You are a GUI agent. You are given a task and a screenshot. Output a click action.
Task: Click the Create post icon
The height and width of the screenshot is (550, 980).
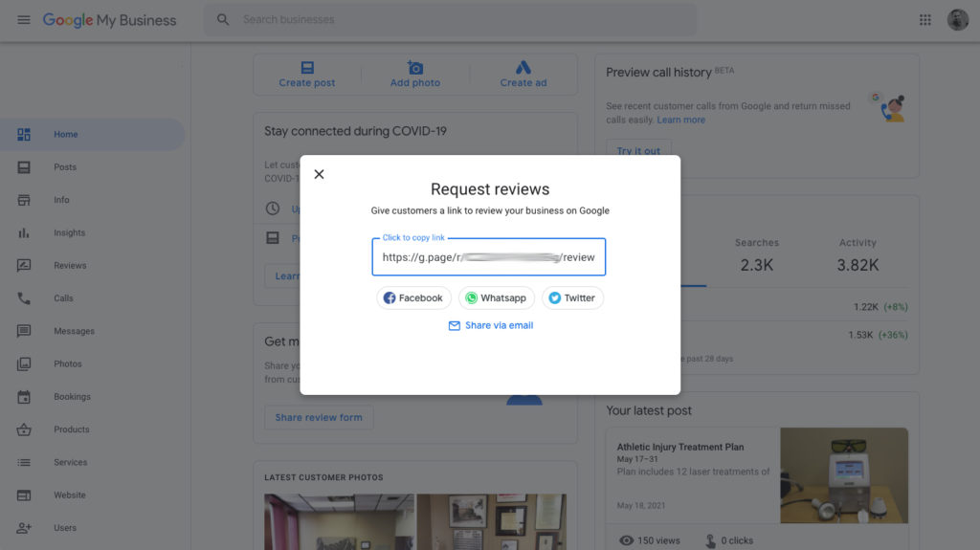tap(307, 68)
